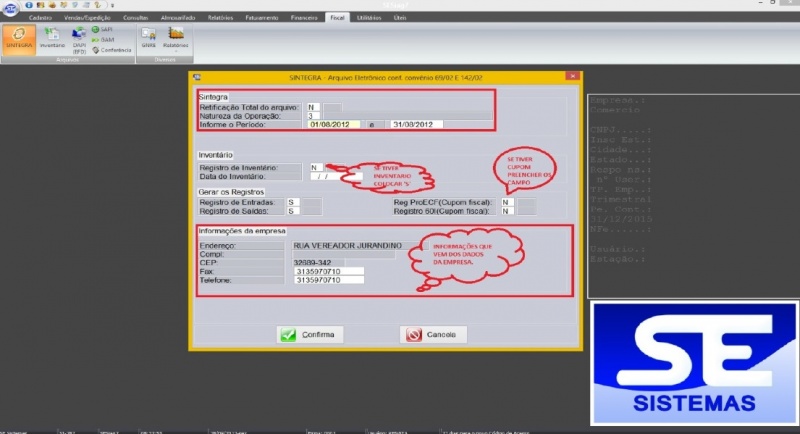Click the Fax number input field

coord(329,272)
